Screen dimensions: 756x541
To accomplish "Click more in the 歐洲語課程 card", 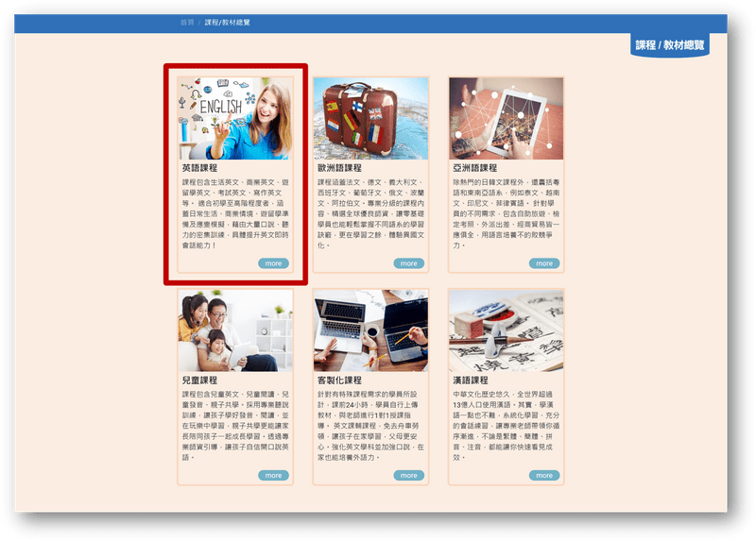I will (x=408, y=263).
